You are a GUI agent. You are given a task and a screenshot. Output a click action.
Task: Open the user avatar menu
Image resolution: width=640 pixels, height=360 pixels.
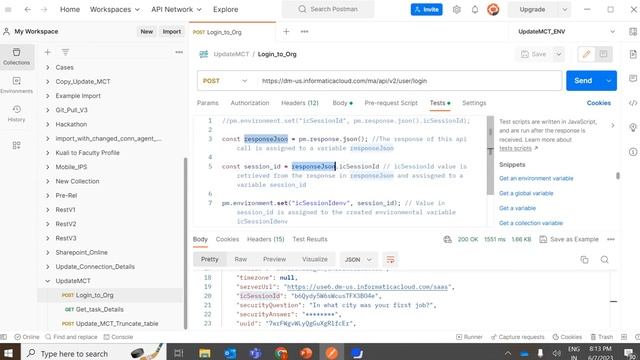493,9
